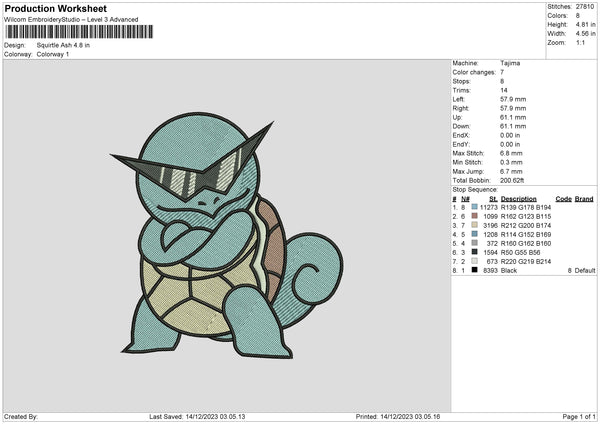Select the Stop Sequence heading
This screenshot has width=600, height=424.
pyautogui.click(x=474, y=189)
